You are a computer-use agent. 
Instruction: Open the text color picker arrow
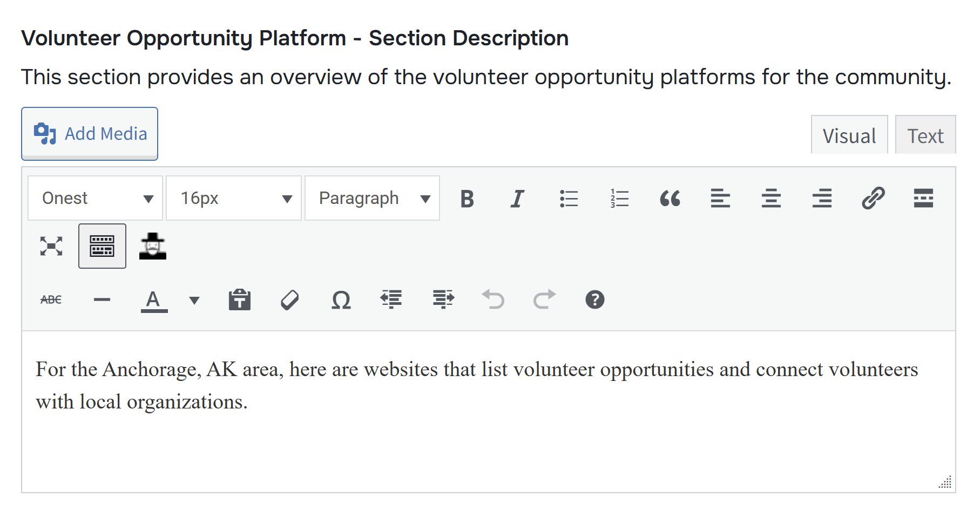194,301
